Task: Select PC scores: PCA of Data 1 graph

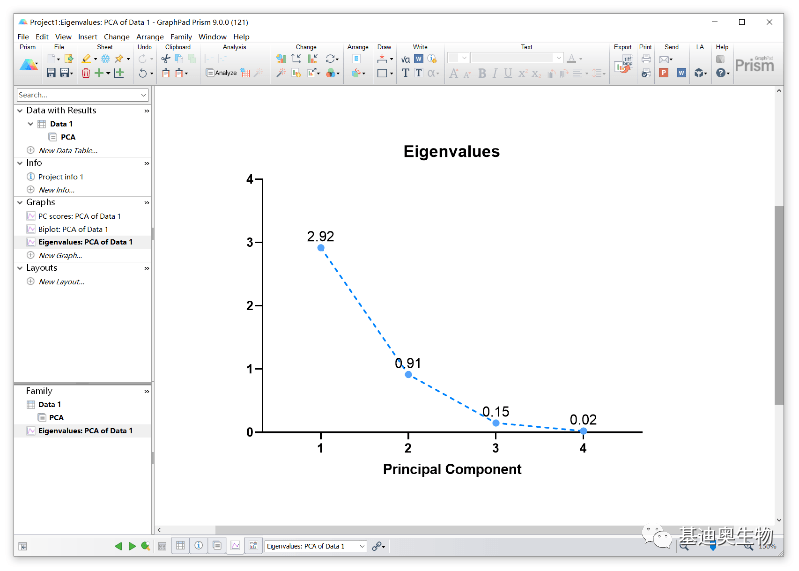Action: [79, 216]
